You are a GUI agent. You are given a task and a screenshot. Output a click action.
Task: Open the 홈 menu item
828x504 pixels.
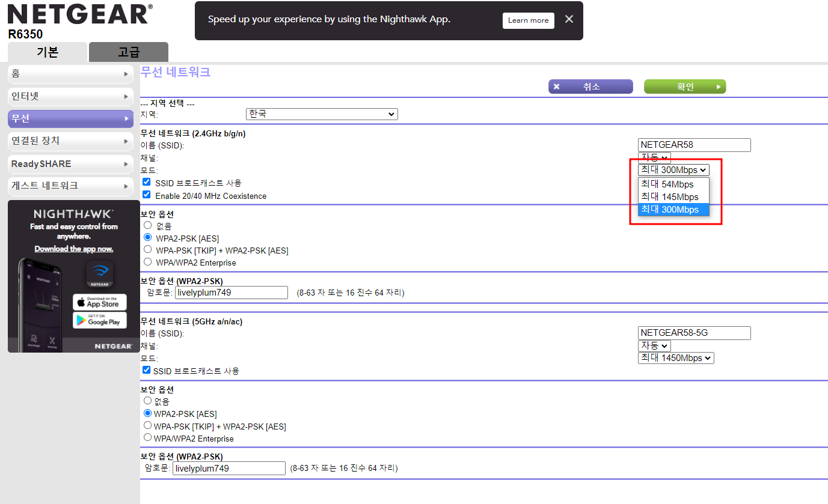tap(70, 74)
